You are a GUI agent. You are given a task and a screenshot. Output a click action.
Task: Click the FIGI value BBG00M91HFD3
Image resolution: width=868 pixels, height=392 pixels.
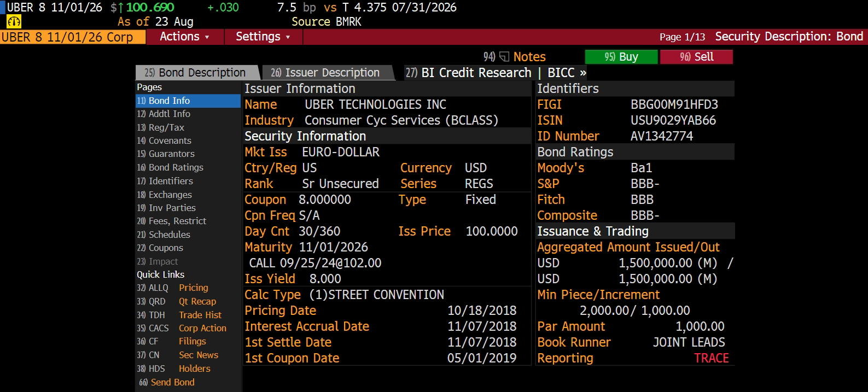coord(674,104)
